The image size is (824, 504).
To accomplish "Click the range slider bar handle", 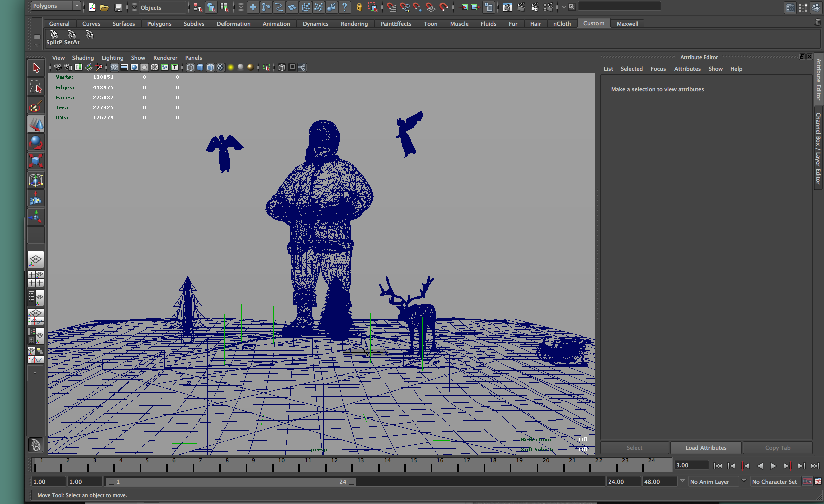I will (232, 481).
